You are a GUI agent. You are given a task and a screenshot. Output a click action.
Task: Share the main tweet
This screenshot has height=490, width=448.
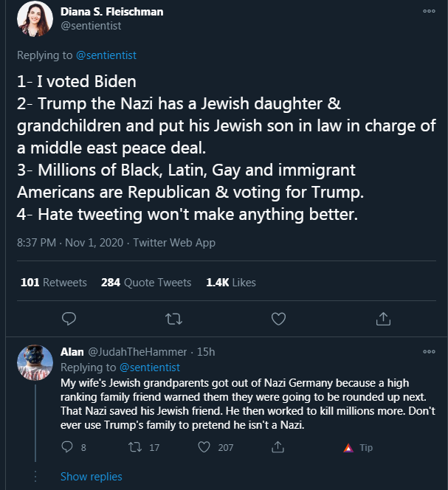coord(383,319)
